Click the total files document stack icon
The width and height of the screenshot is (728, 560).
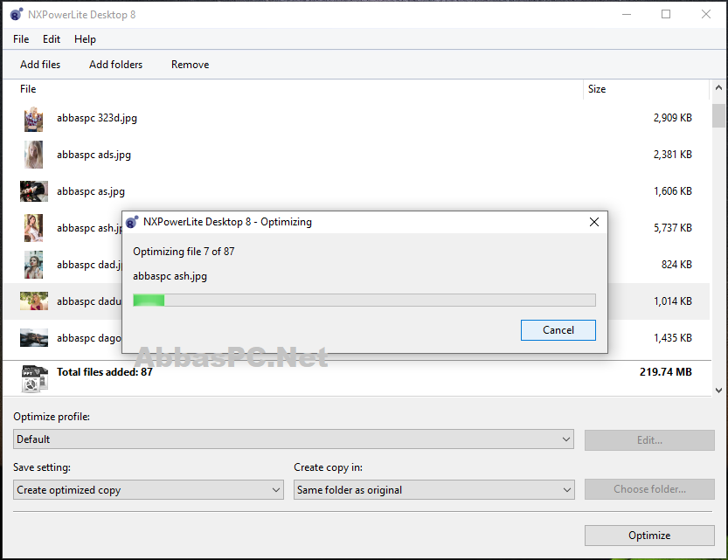coord(34,378)
